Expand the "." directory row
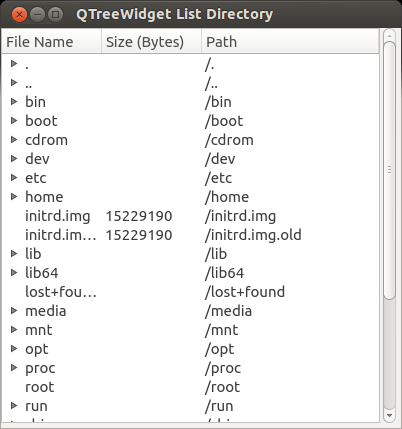Image resolution: width=402 pixels, height=429 pixels. (x=14, y=63)
